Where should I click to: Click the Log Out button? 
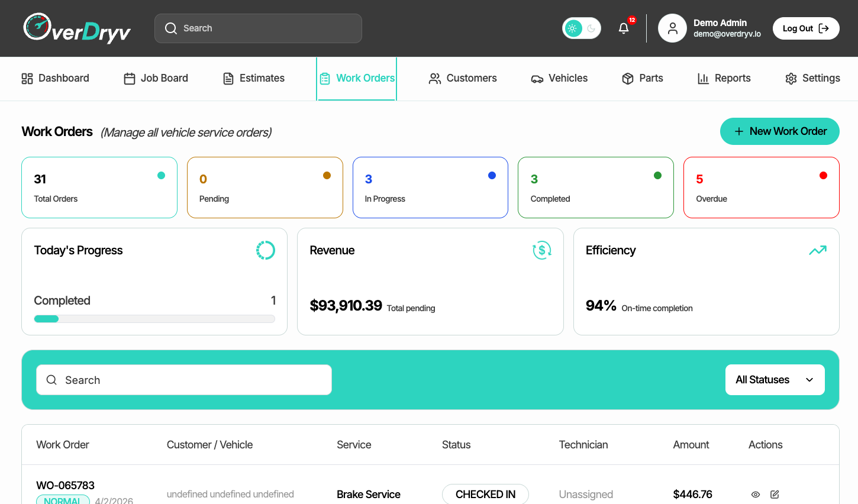point(806,28)
